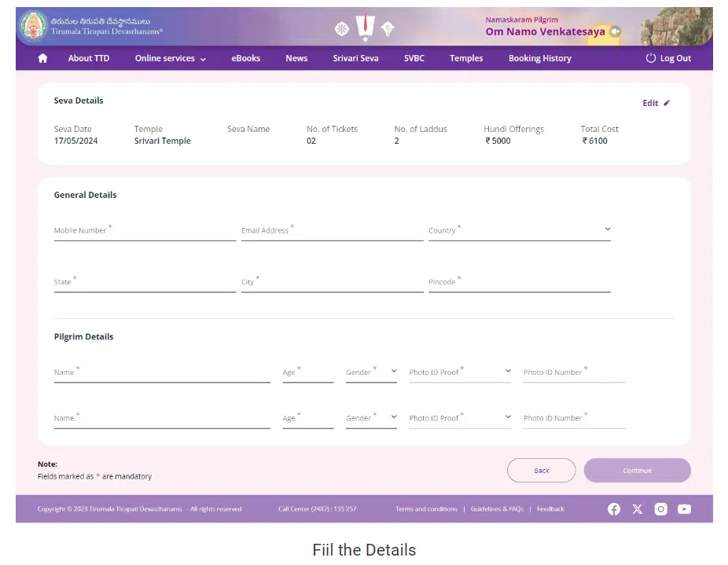
Task: Focus the Mobile Number field
Action: [145, 231]
